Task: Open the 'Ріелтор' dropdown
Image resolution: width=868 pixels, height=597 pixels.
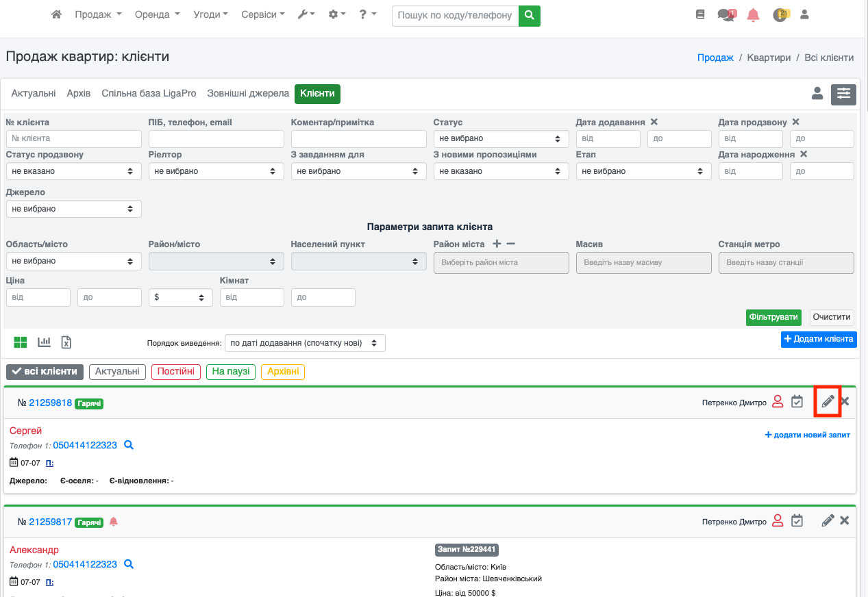Action: point(216,171)
